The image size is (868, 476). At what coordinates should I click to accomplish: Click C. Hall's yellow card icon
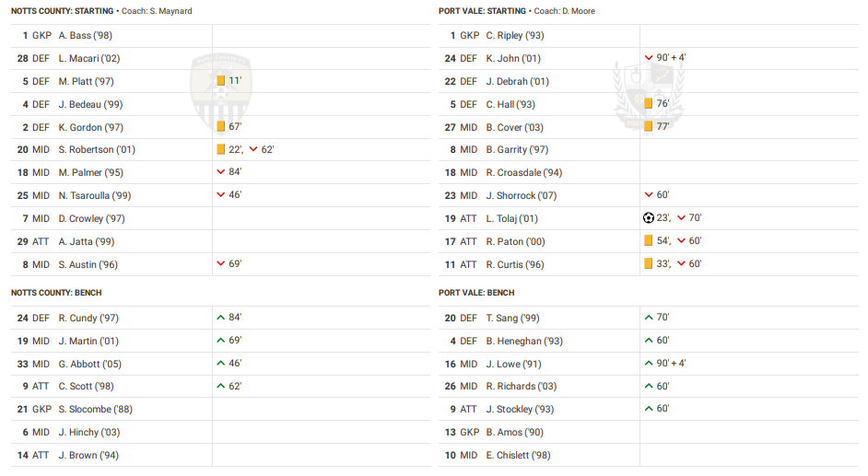pos(649,104)
